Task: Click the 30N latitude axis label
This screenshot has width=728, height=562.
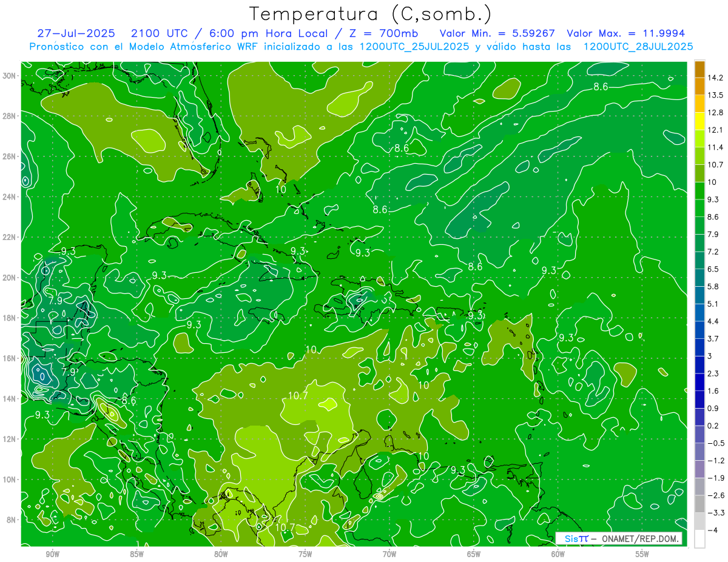Action: (x=10, y=76)
